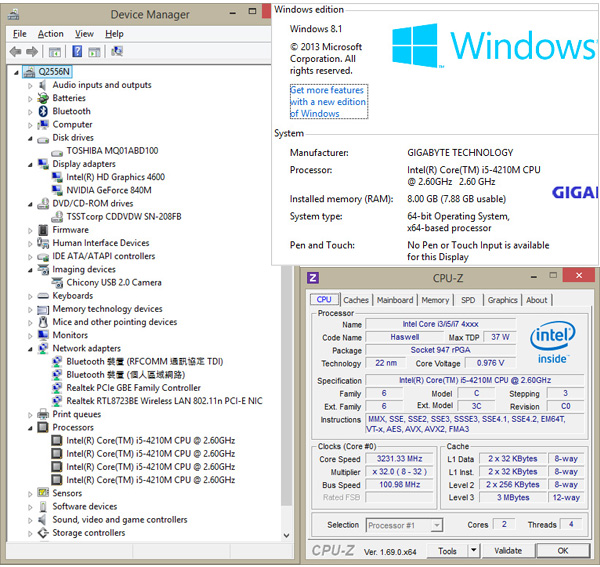The height and width of the screenshot is (567, 600).
Task: Select the Chicony USB 2.0 Camera device
Action: pyautogui.click(x=114, y=283)
